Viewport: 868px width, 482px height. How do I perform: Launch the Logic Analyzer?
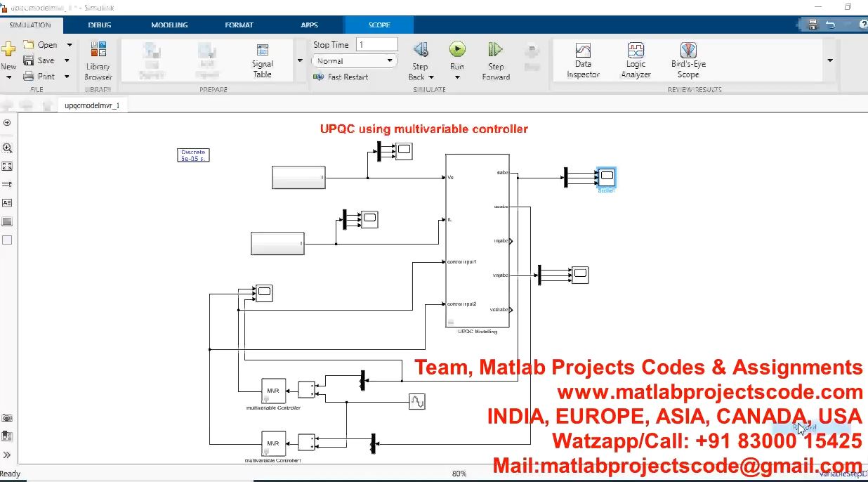coord(636,60)
